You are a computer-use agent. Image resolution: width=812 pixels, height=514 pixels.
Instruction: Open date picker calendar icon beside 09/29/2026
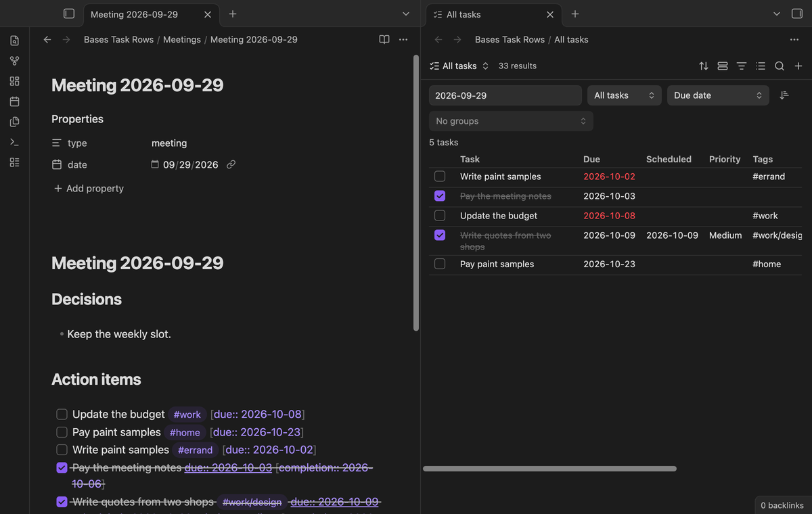pyautogui.click(x=155, y=164)
